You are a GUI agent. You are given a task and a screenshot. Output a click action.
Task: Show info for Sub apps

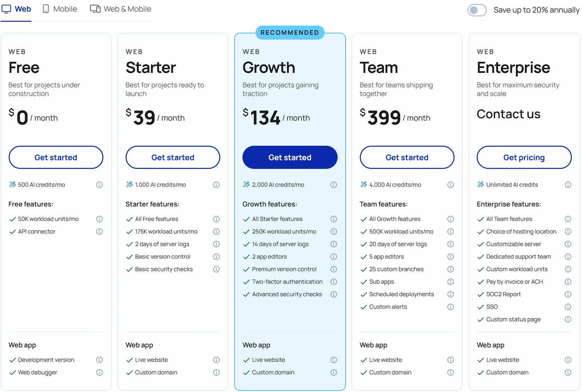coord(451,282)
